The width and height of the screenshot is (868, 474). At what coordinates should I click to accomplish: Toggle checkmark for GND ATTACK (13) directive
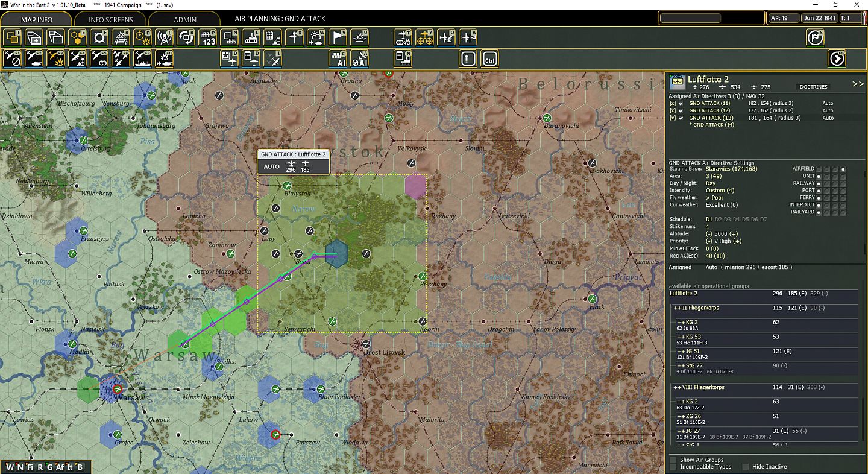point(681,118)
